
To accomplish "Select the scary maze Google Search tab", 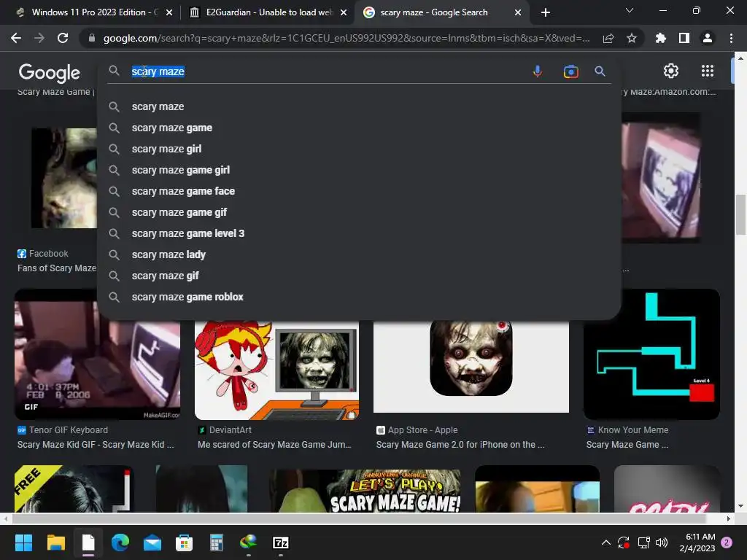I will 433,12.
